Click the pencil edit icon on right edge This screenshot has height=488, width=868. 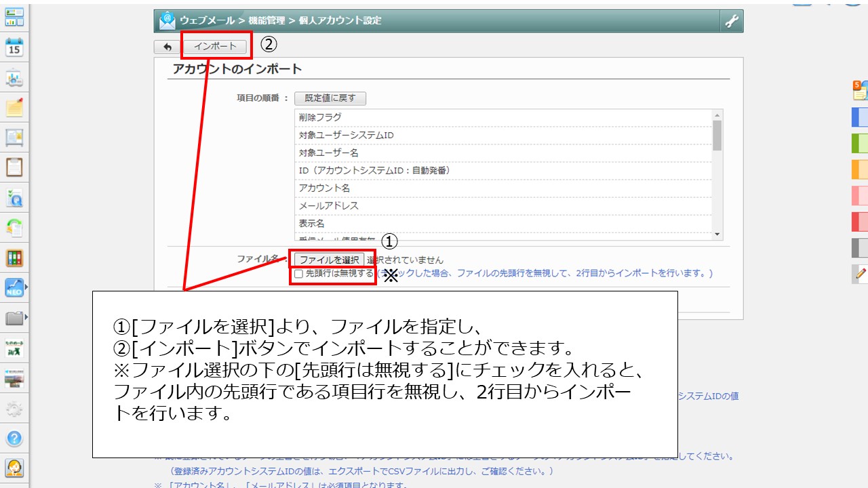[x=861, y=274]
